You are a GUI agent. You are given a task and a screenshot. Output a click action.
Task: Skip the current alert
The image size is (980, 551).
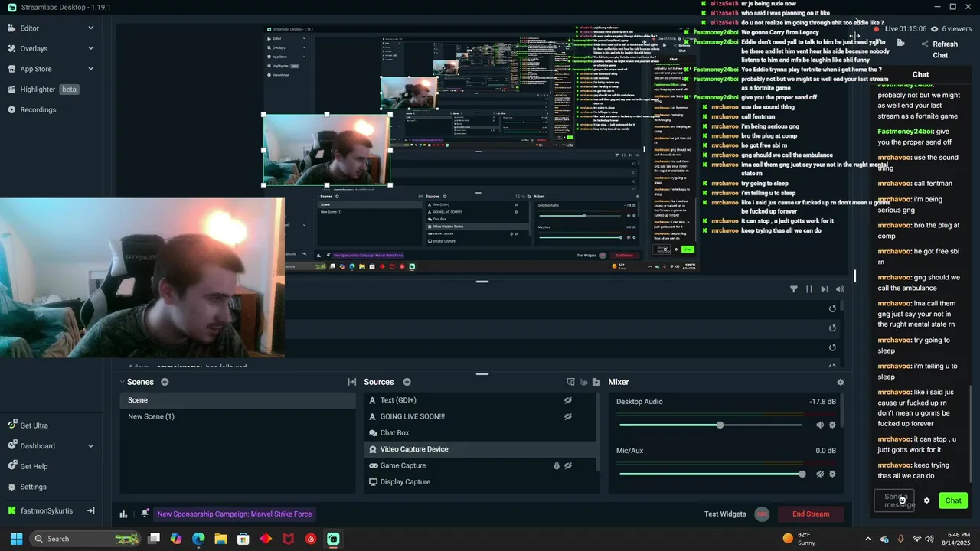pyautogui.click(x=825, y=289)
